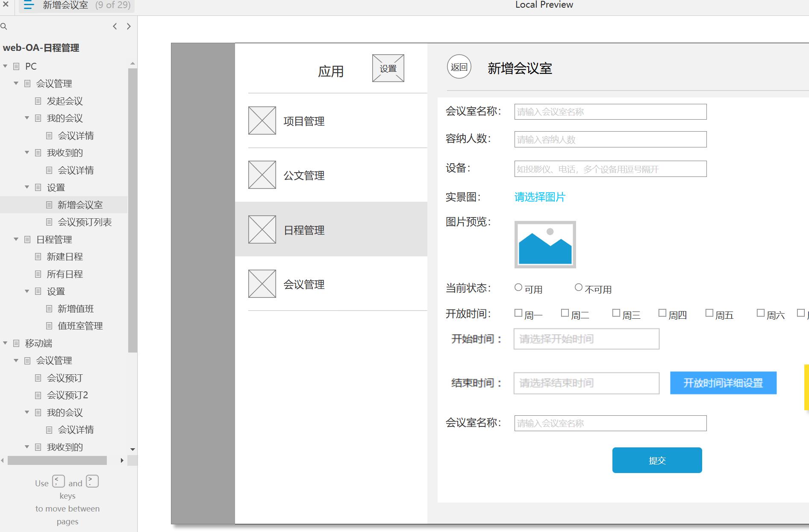Click the sitemap horizontal scrollbar thumb
Viewport: 809px width, 532px height.
coord(57,460)
